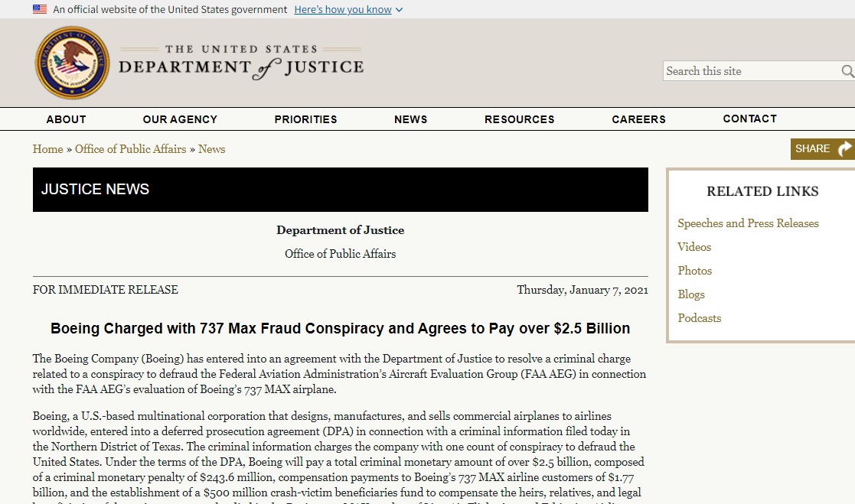Open Office of Public Affairs breadcrumb
Image resolution: width=855 pixels, height=504 pixels.
130,148
